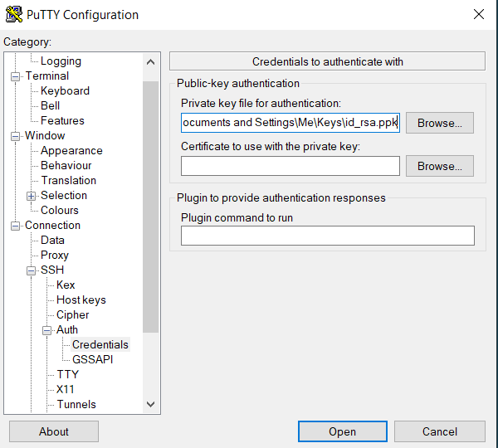Click the category tree scroll-up arrow

(x=150, y=62)
